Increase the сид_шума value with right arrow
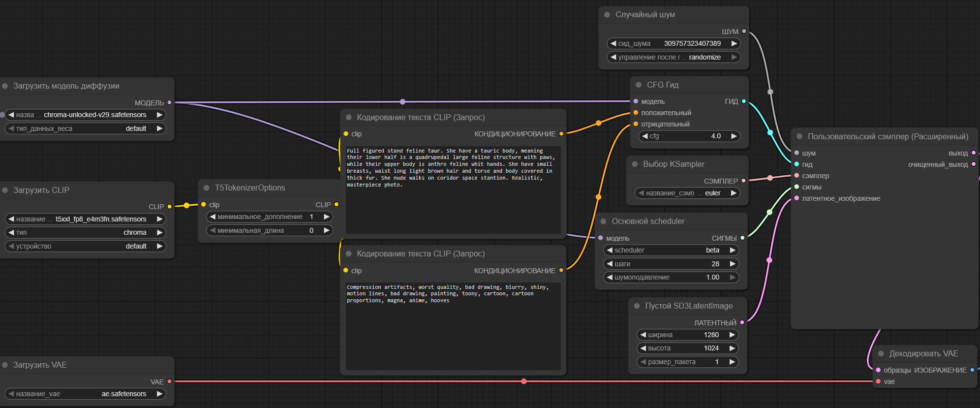The image size is (980, 408). click(734, 43)
